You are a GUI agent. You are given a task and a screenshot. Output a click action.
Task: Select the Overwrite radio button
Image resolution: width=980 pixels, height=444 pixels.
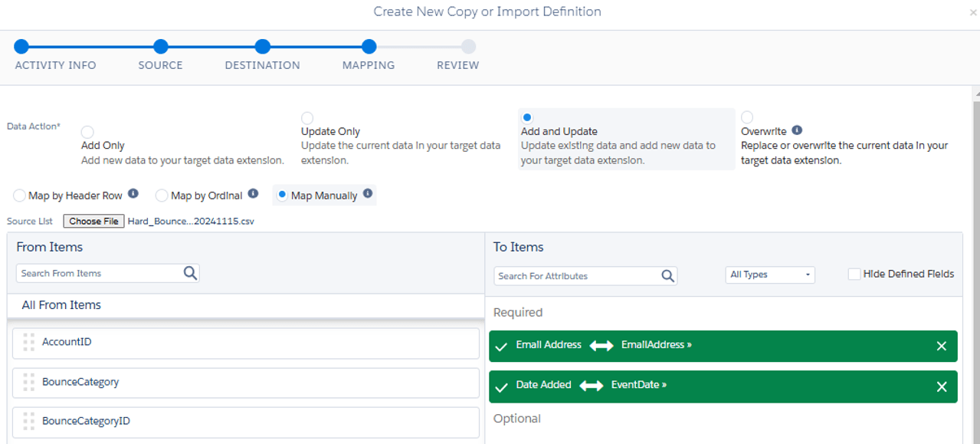(x=747, y=117)
